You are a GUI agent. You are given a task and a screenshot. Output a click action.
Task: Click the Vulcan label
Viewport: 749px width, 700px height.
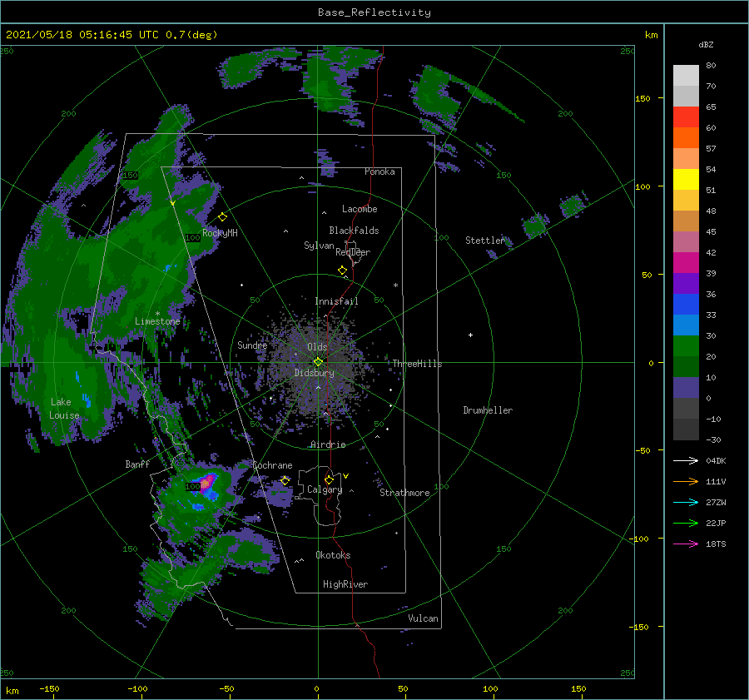coord(423,618)
